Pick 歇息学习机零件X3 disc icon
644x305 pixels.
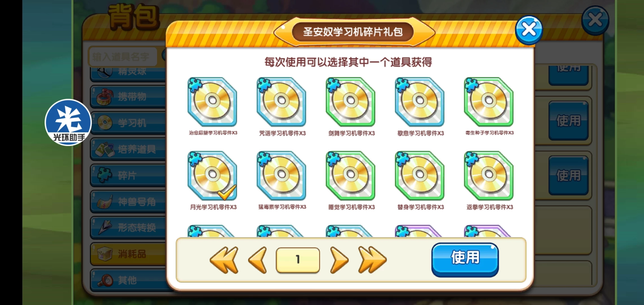click(x=420, y=102)
